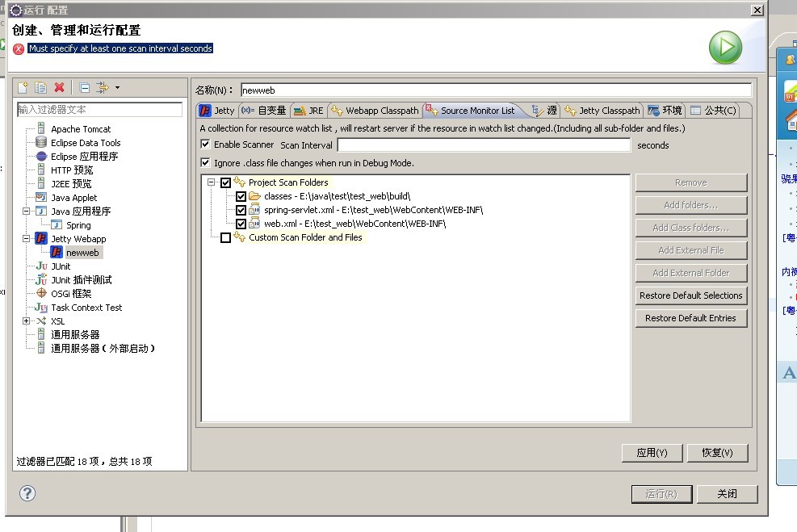Select the newweb Jetty configuration

coord(82,252)
